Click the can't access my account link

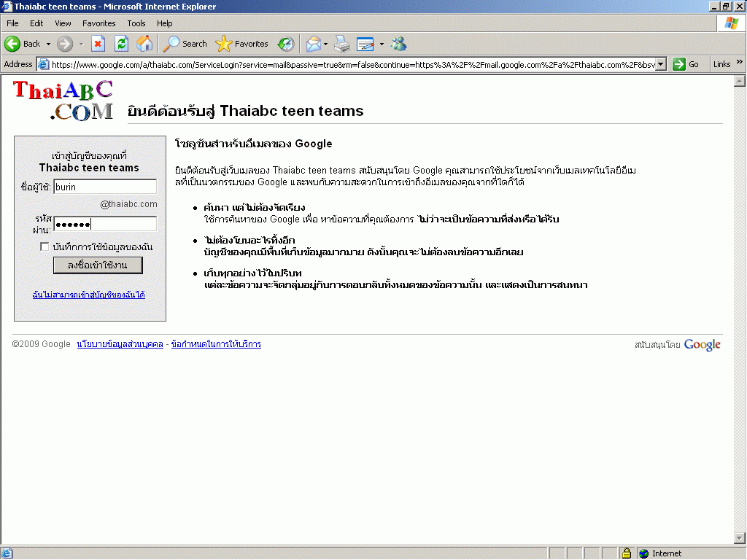click(88, 295)
